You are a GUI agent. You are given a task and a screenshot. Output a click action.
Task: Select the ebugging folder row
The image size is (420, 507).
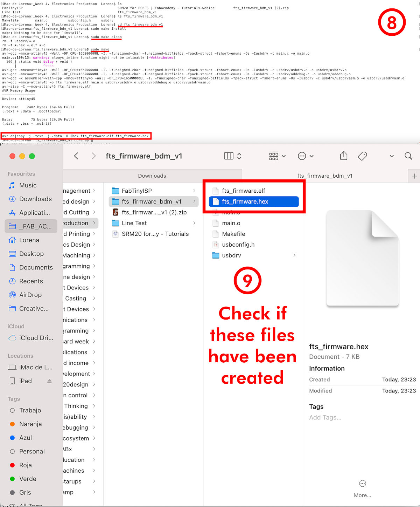pos(80,427)
